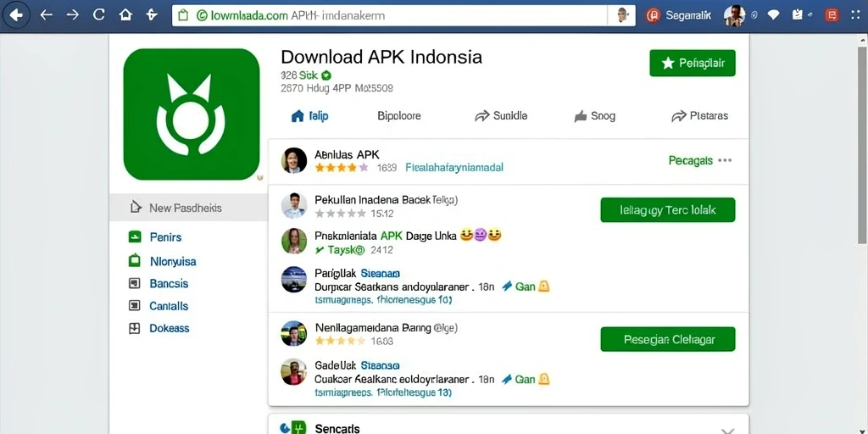
Task: Click the Taysk verified label
Action: [340, 250]
